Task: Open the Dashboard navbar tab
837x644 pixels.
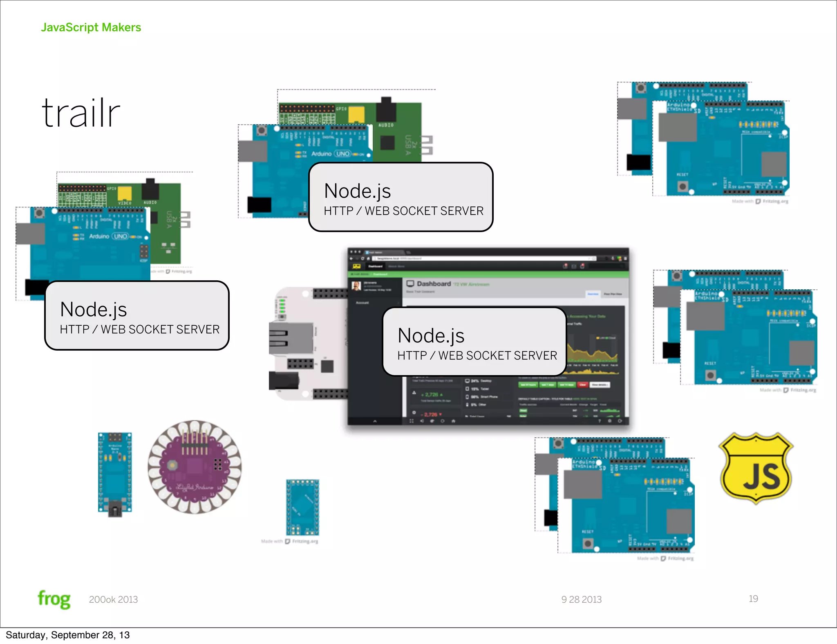Action: tap(375, 266)
